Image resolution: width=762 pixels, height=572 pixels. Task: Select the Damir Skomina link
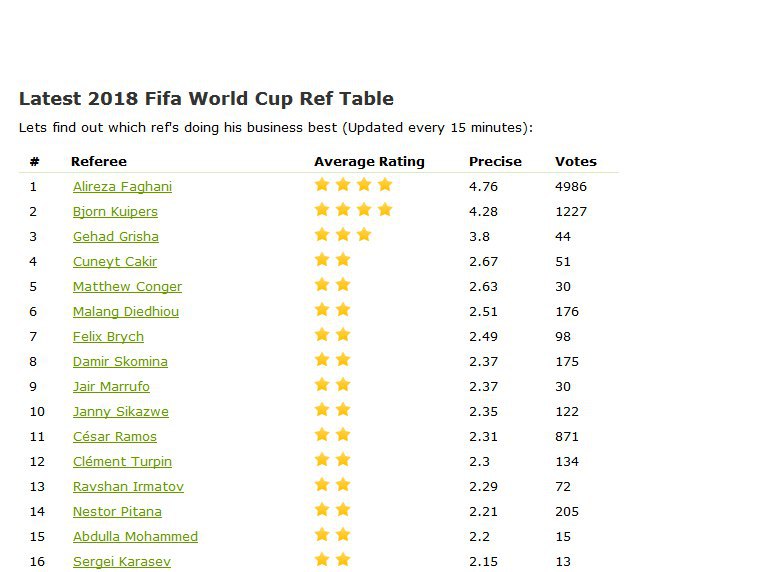[120, 362]
